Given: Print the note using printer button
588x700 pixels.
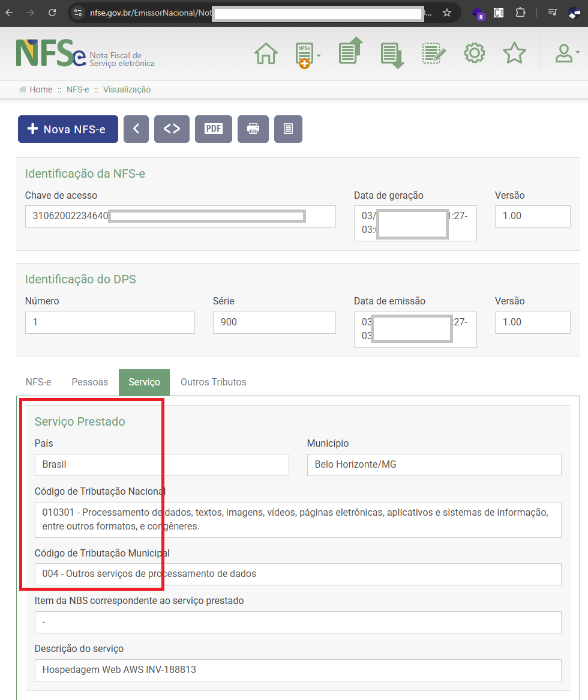Looking at the screenshot, I should click(253, 129).
